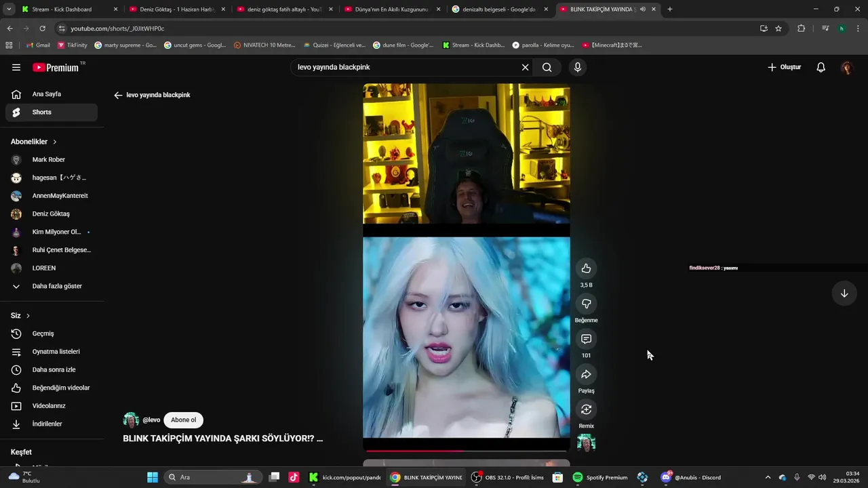Navigate back in Chrome
Image resolution: width=868 pixels, height=488 pixels.
click(x=9, y=28)
